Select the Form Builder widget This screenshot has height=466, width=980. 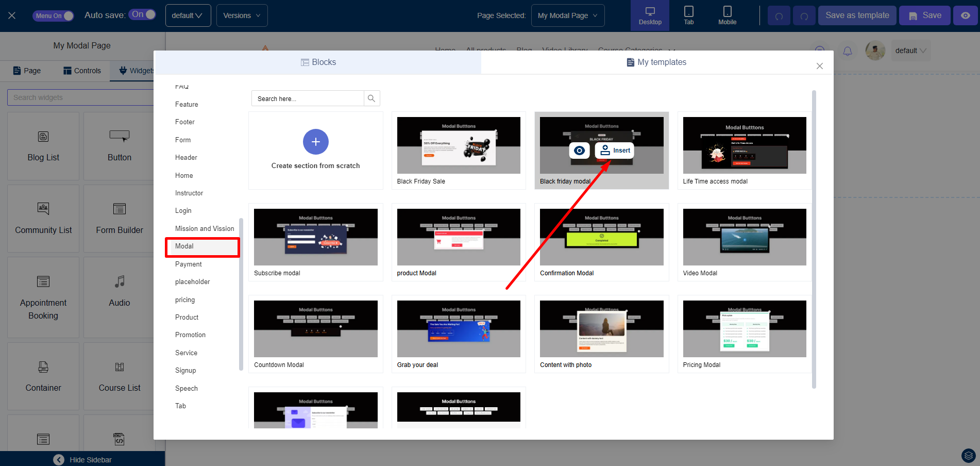[120, 219]
